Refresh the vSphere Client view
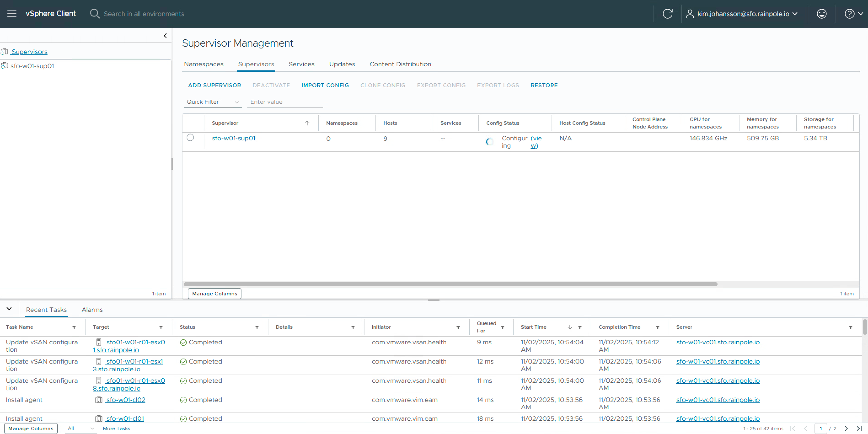868x434 pixels. (x=667, y=13)
